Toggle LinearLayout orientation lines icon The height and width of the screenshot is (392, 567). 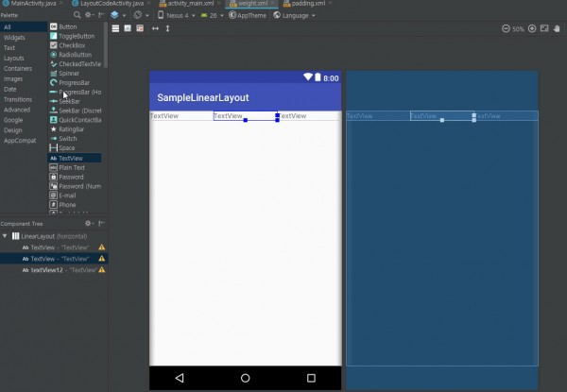click(115, 28)
